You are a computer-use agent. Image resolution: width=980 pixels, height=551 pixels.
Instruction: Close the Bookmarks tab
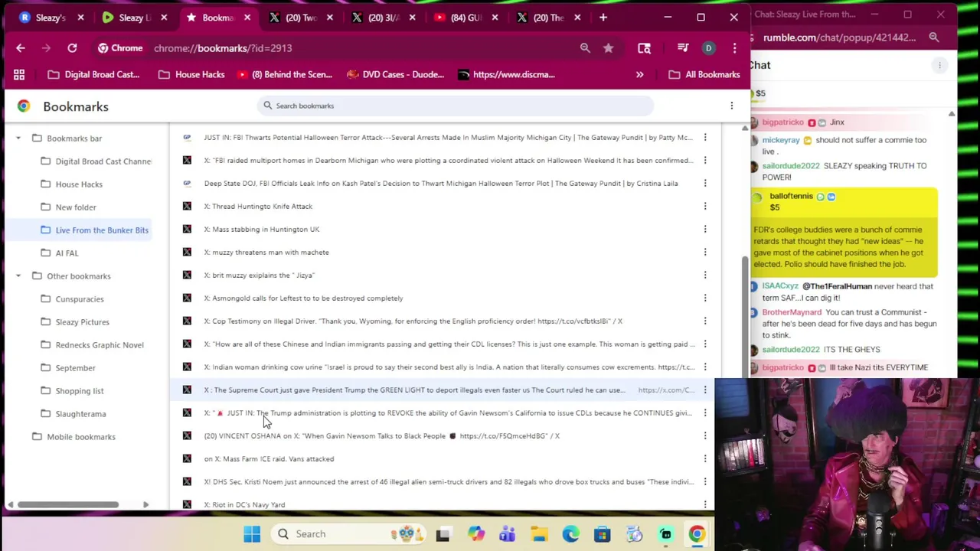(x=247, y=17)
